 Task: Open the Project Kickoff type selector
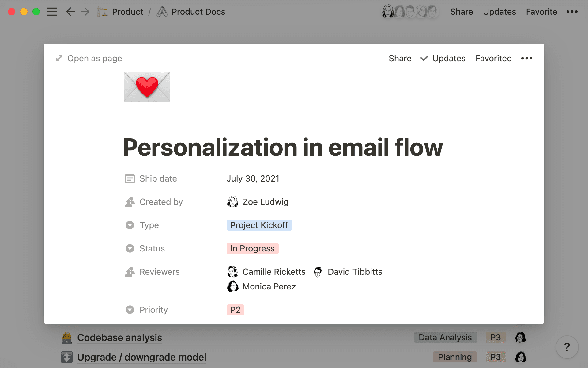[x=259, y=225]
